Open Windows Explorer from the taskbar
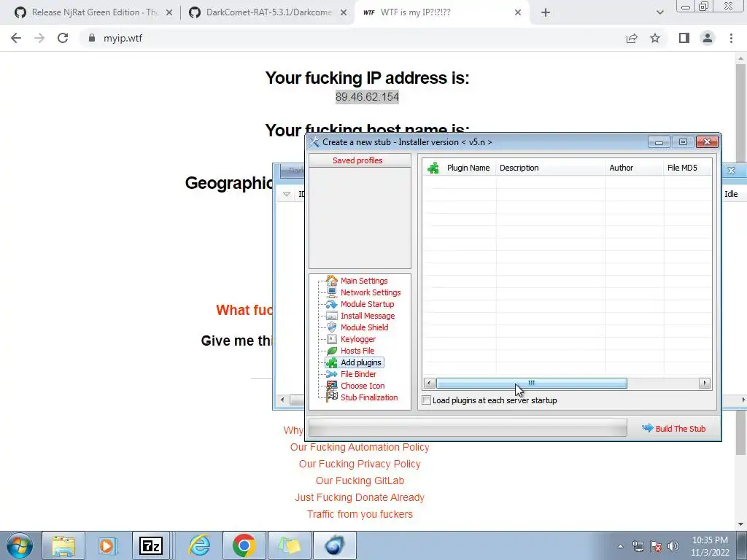Screen dimensions: 747x560 pos(64,545)
